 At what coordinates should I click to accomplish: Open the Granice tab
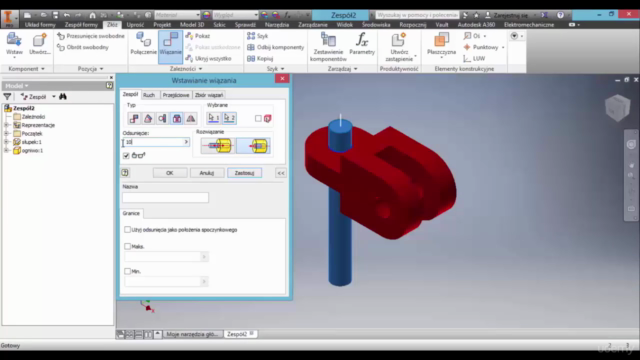click(x=131, y=213)
